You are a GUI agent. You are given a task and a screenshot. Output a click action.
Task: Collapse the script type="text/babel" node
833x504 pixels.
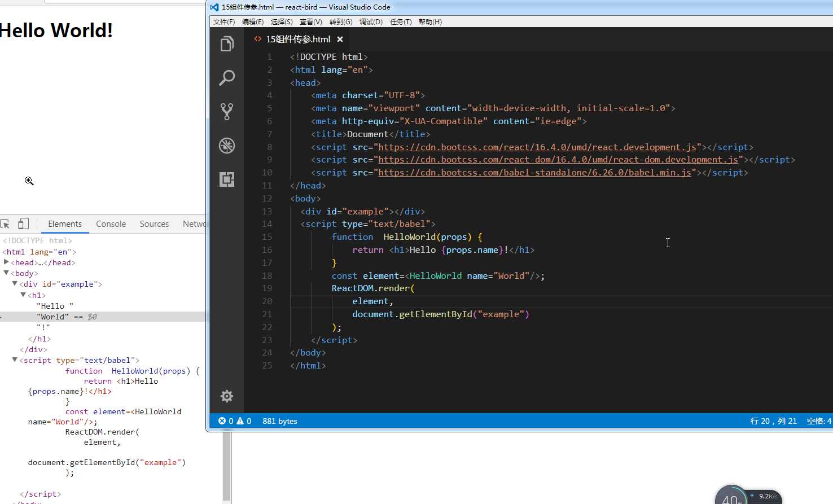(x=15, y=360)
